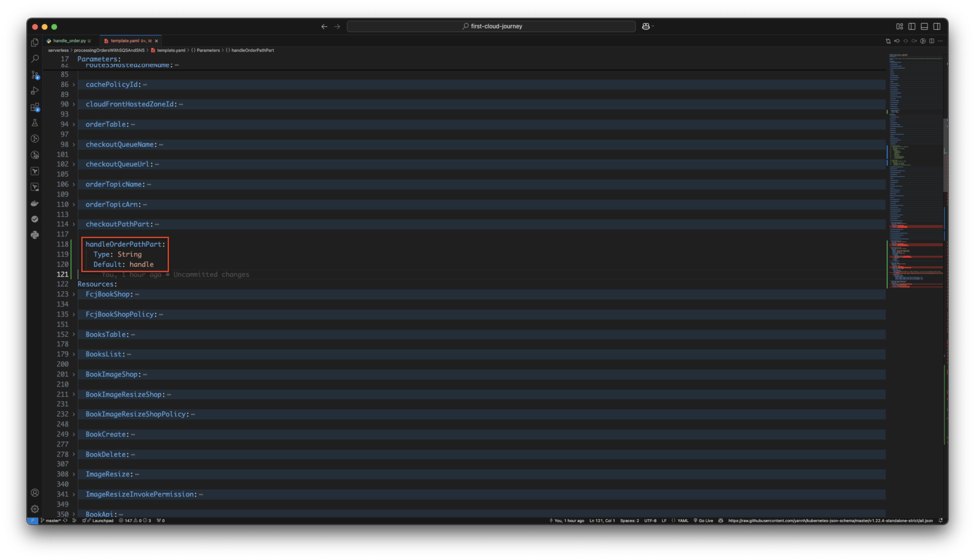Click serverless in the breadcrumb
This screenshot has width=975, height=560.
pyautogui.click(x=58, y=50)
